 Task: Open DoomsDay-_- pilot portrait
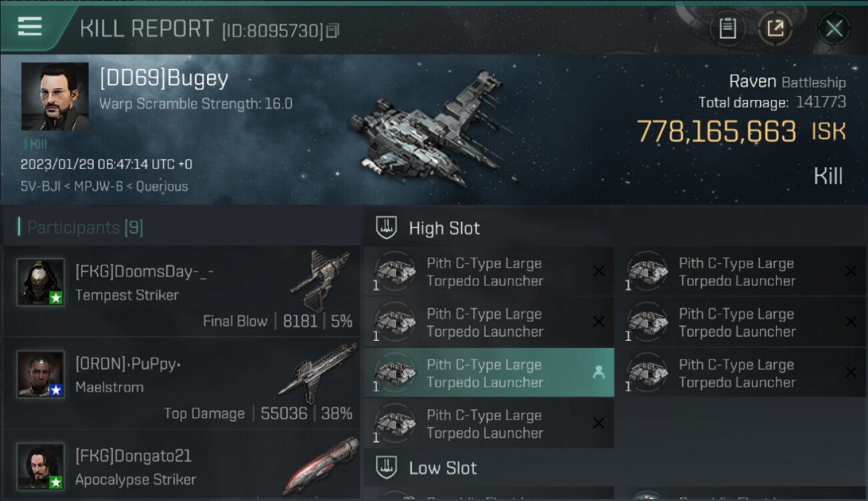click(41, 282)
